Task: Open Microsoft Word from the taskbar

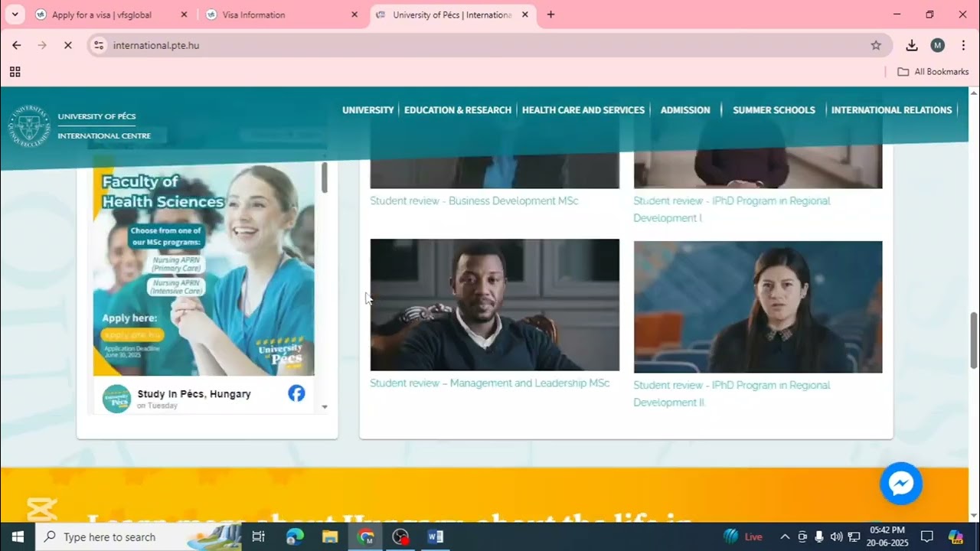Action: click(436, 536)
